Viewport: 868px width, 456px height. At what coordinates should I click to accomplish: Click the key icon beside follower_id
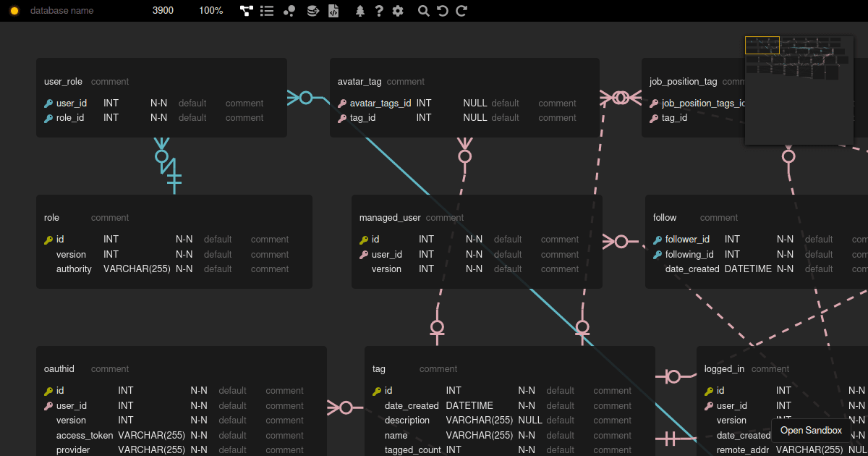coord(656,239)
